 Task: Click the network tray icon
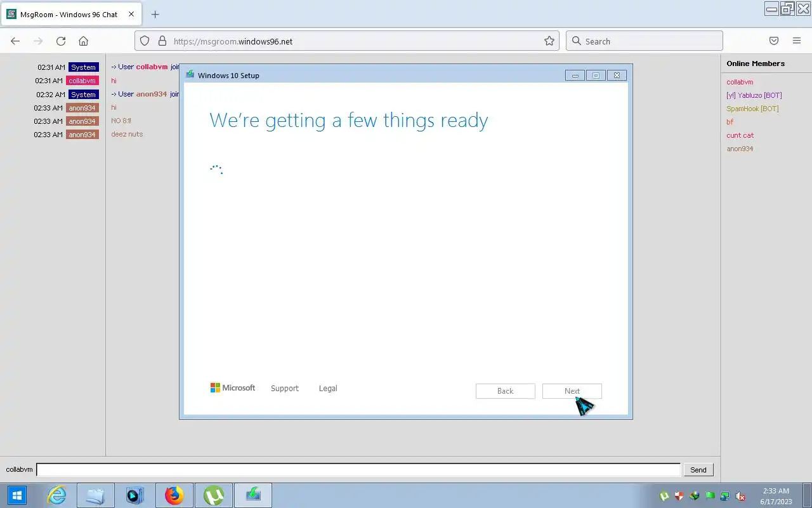[x=724, y=497]
